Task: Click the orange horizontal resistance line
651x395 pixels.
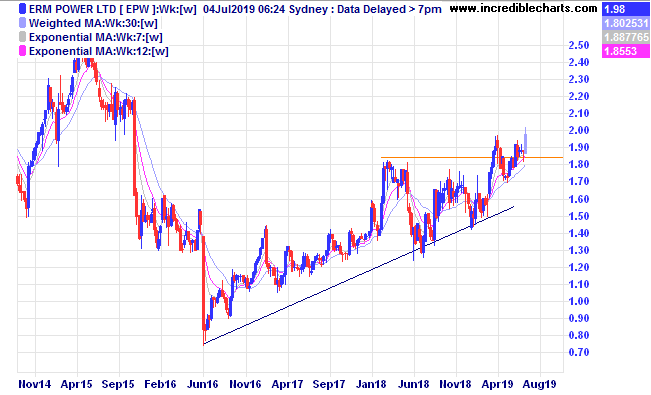Action: tap(472, 157)
